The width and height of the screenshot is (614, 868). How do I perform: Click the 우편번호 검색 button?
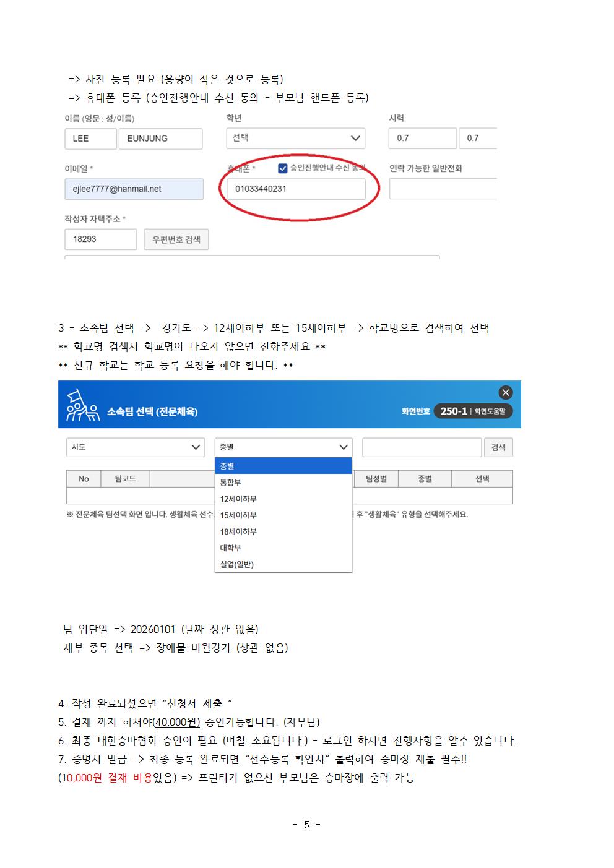coord(176,239)
